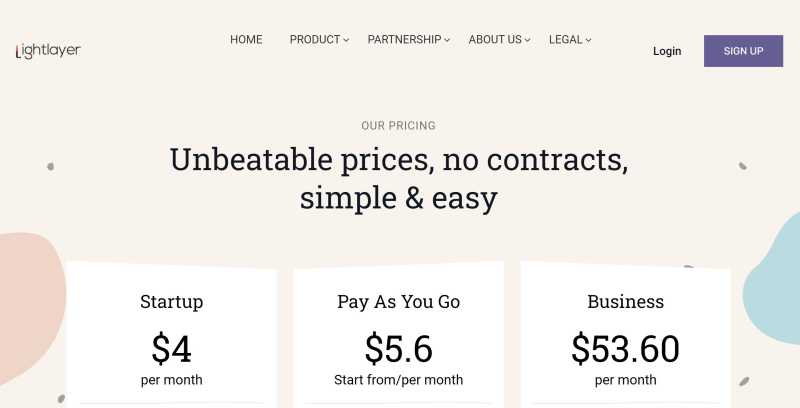The image size is (800, 408).
Task: Select the Startup plan title
Action: (x=171, y=301)
